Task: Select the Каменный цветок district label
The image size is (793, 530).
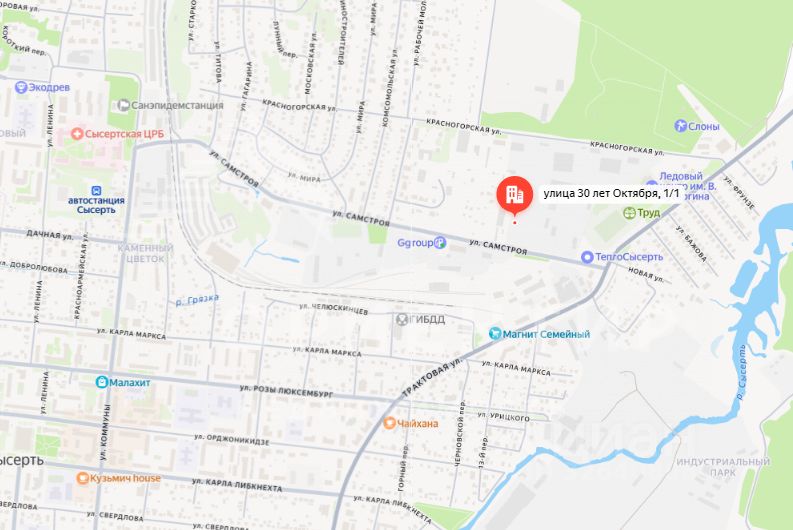Action: [145, 253]
